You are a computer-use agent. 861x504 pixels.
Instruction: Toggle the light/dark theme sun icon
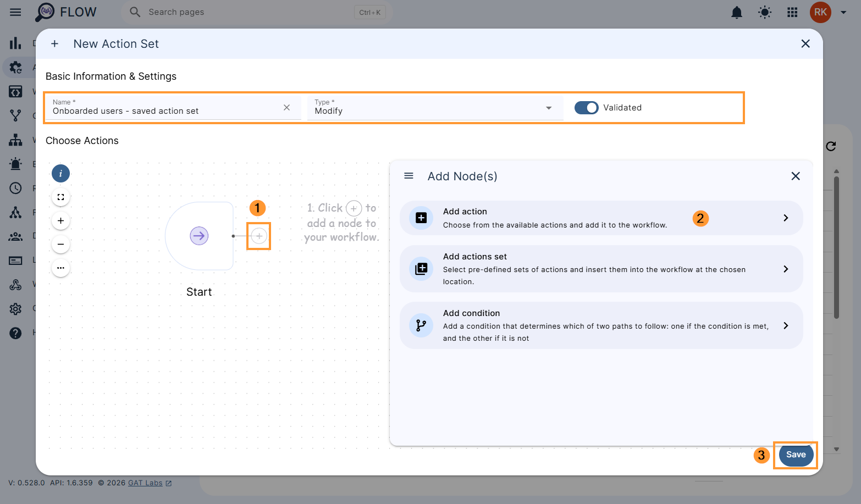[x=765, y=12]
